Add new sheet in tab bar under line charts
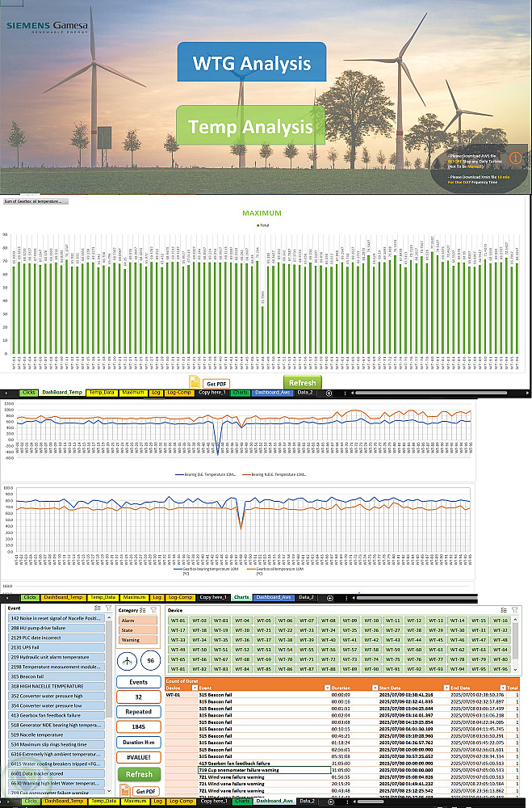Screen dimensions: 532x808 pyautogui.click(x=330, y=598)
